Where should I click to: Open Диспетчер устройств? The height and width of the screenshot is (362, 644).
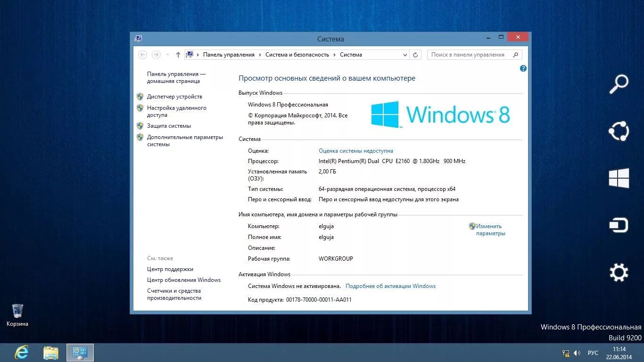tap(174, 97)
